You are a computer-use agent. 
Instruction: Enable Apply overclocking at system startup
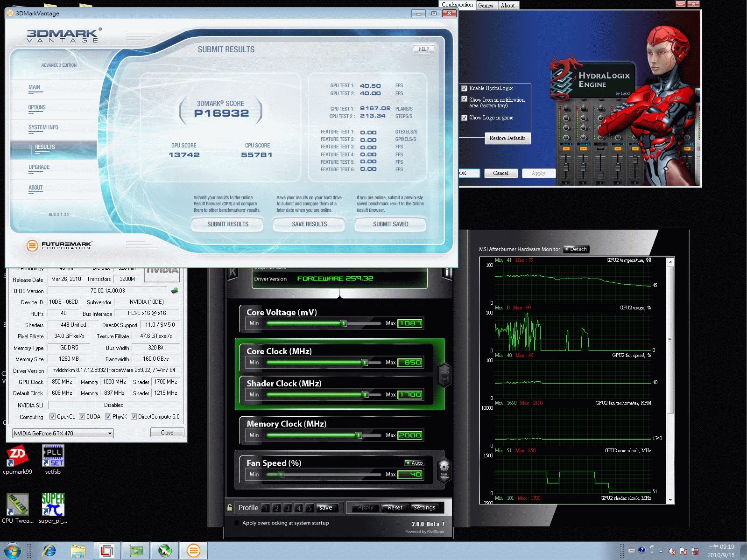[237, 523]
